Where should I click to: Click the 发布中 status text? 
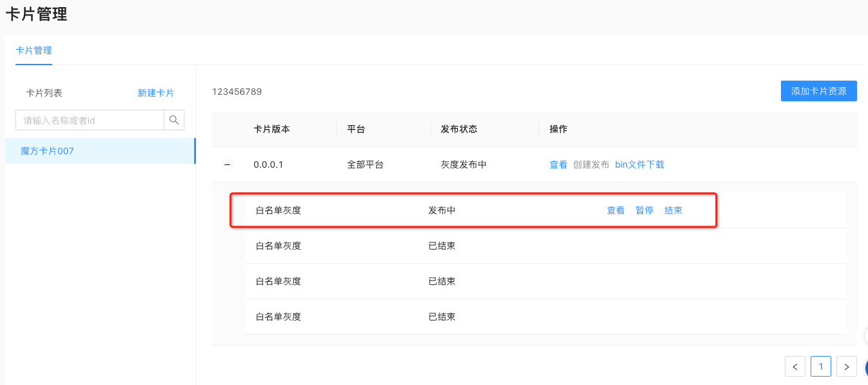[x=442, y=210]
